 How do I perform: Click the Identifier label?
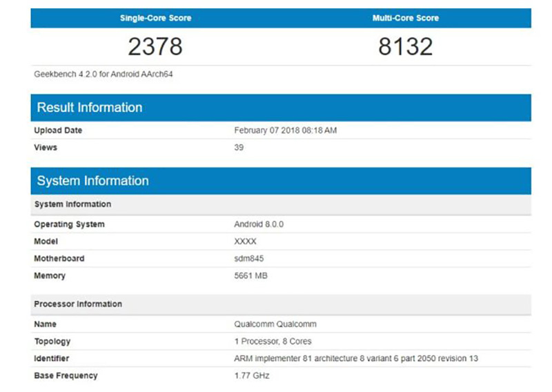51,359
